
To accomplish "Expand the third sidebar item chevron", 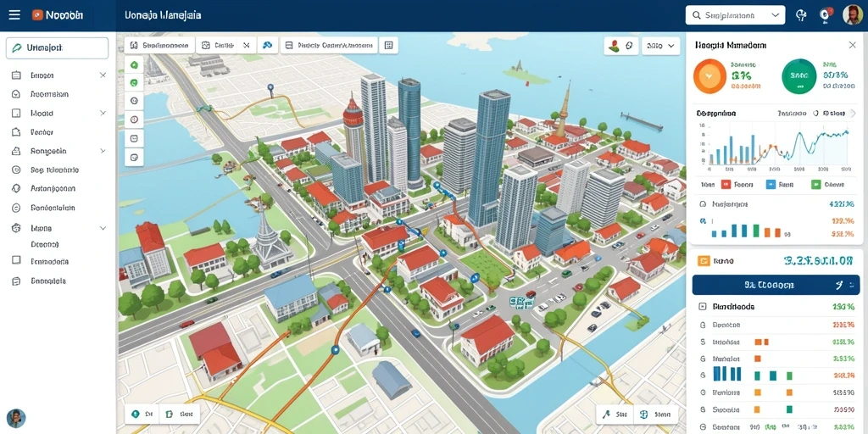I will (x=103, y=113).
